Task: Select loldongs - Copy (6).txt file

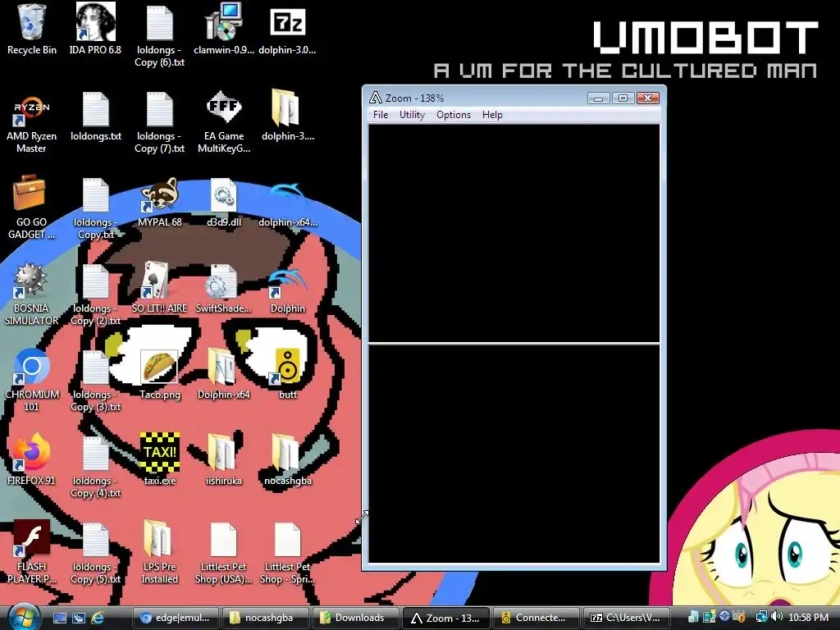Action: (x=160, y=36)
